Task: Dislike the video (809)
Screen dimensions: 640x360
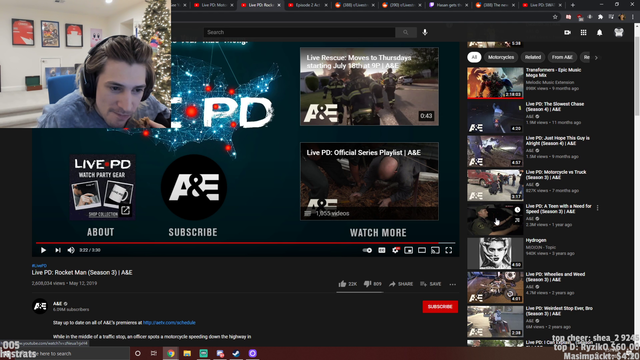Action: (x=372, y=284)
